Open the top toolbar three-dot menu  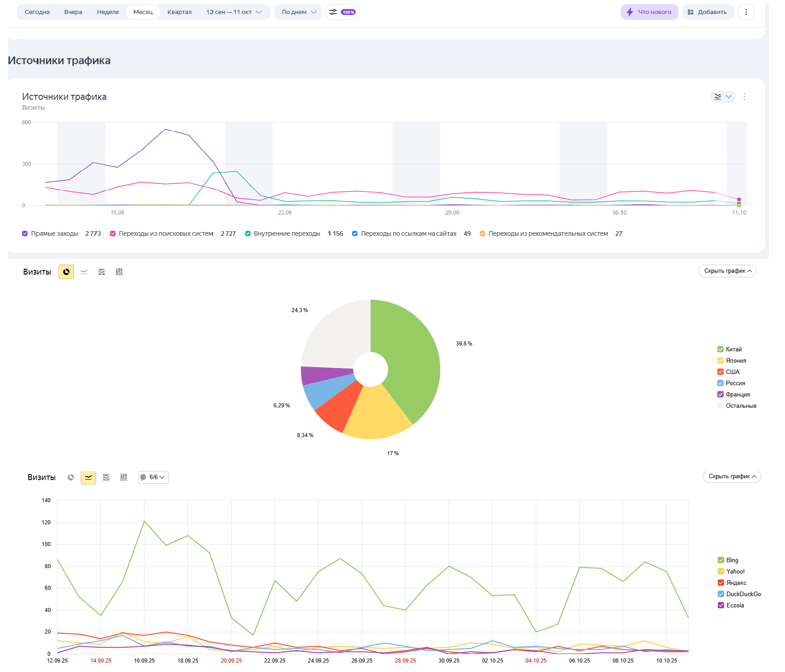click(x=746, y=12)
